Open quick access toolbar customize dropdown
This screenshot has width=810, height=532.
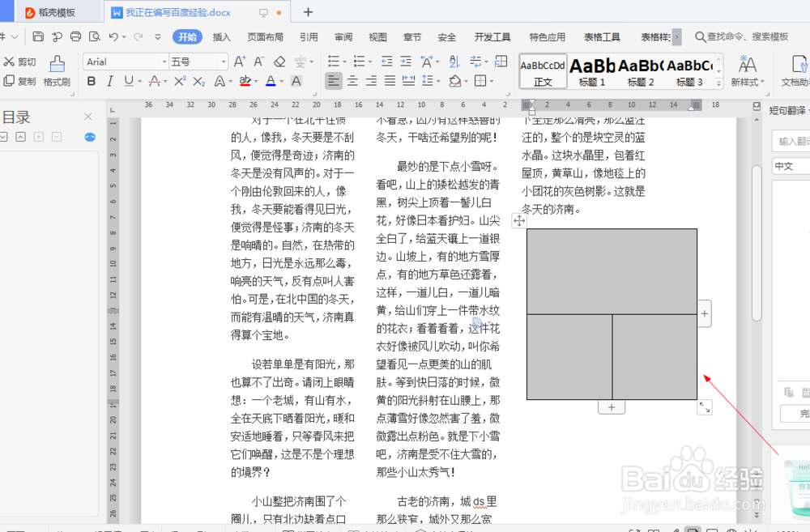pos(158,36)
